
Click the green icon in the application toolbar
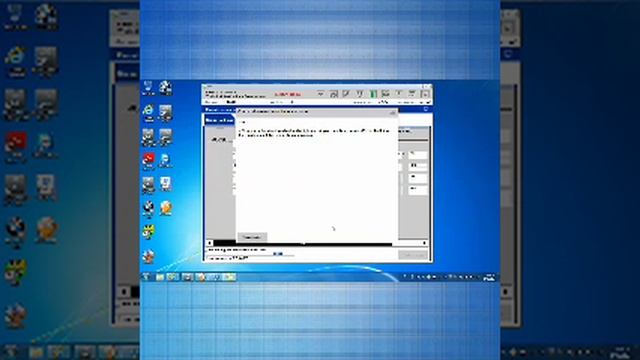pyautogui.click(x=373, y=94)
